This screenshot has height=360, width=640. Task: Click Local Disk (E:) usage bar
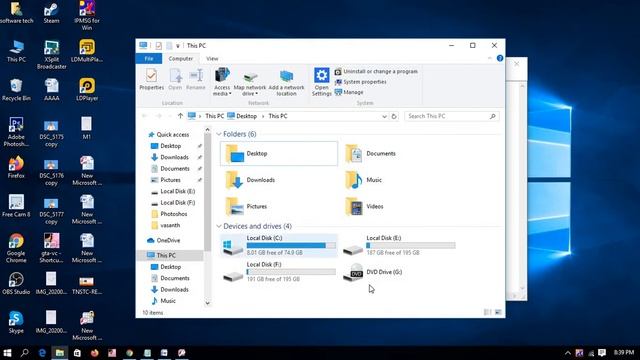411,246
